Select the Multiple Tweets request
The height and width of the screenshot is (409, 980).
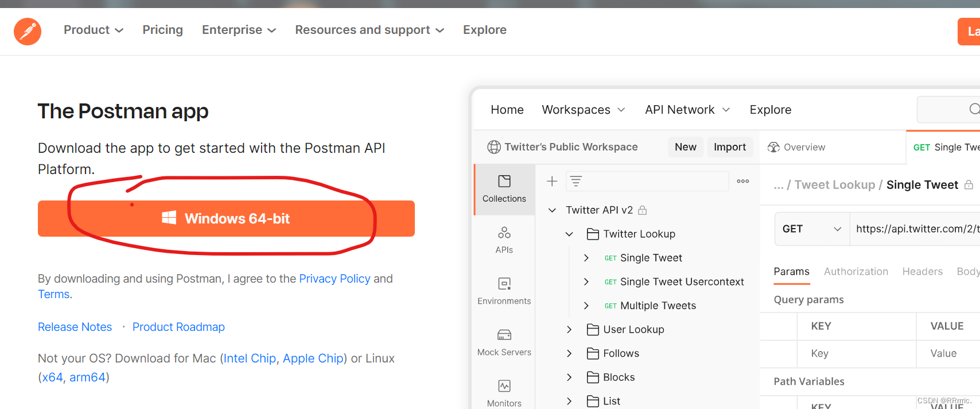click(658, 306)
